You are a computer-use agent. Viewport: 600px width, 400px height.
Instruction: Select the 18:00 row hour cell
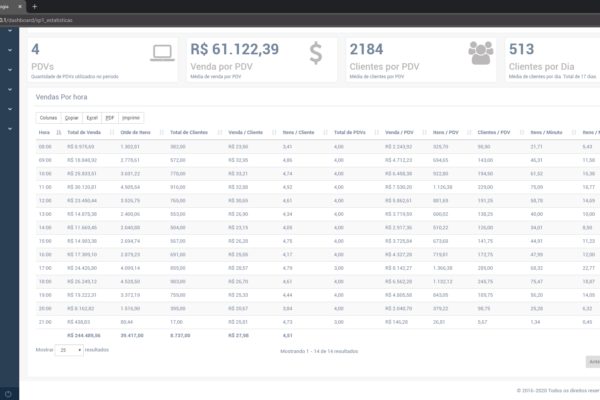[45, 281]
